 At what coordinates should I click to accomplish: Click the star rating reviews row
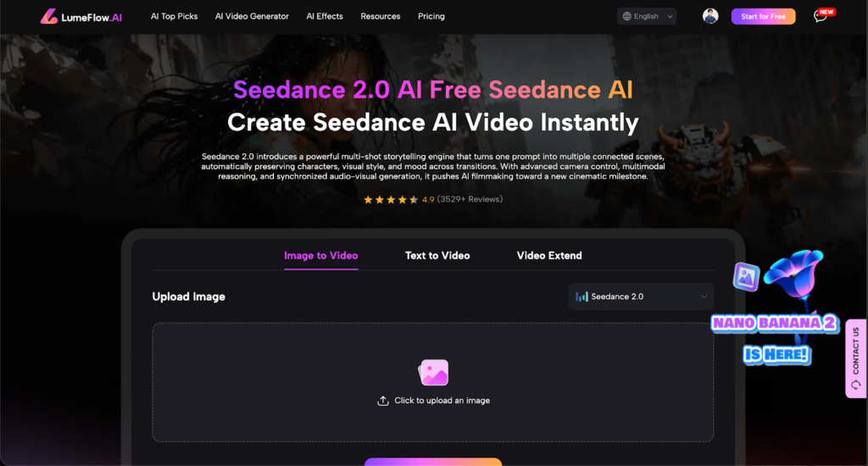tap(433, 199)
